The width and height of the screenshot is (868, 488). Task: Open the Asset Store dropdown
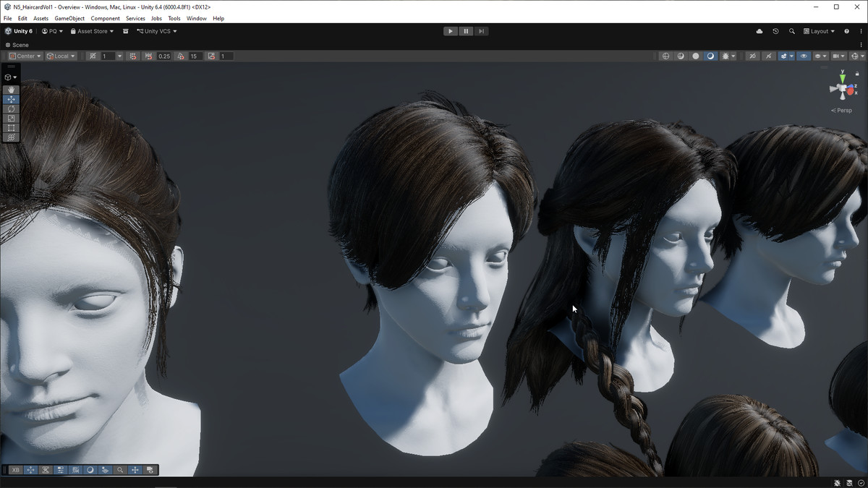(92, 31)
